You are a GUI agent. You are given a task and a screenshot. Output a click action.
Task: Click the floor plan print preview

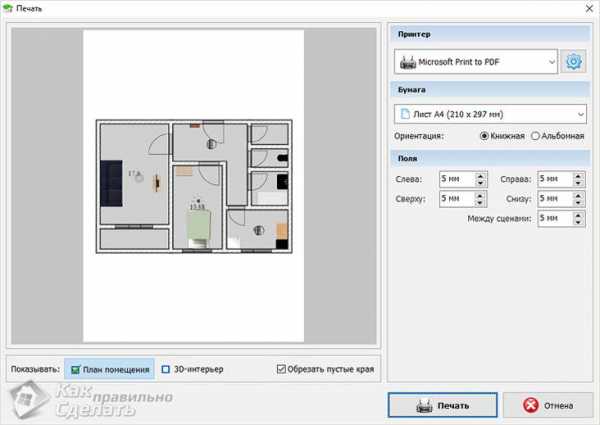194,186
